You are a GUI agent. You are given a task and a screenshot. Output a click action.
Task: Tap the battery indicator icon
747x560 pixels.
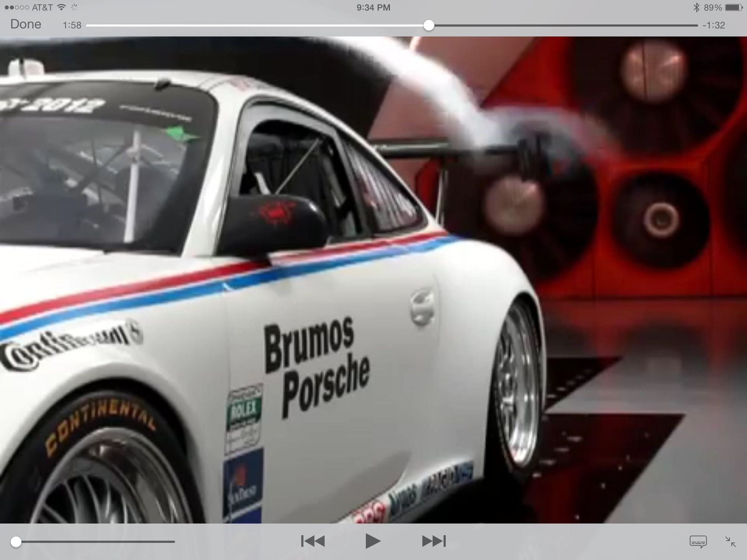[733, 7]
